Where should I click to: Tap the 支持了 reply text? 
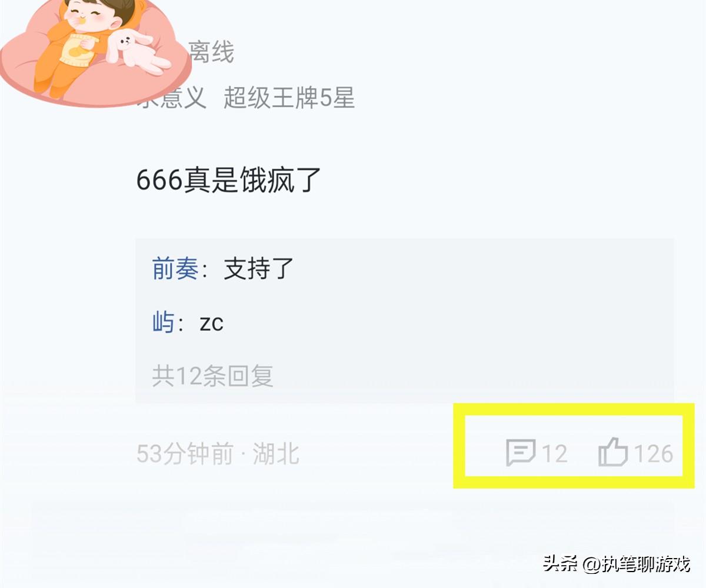[258, 269]
